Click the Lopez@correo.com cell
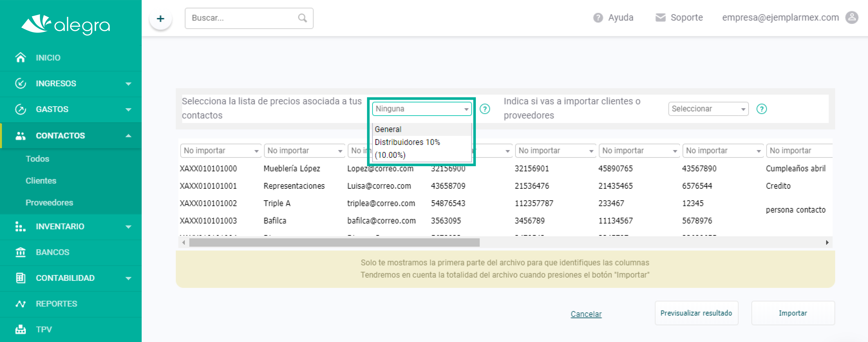Screen dimensions: 868x342 point(380,169)
